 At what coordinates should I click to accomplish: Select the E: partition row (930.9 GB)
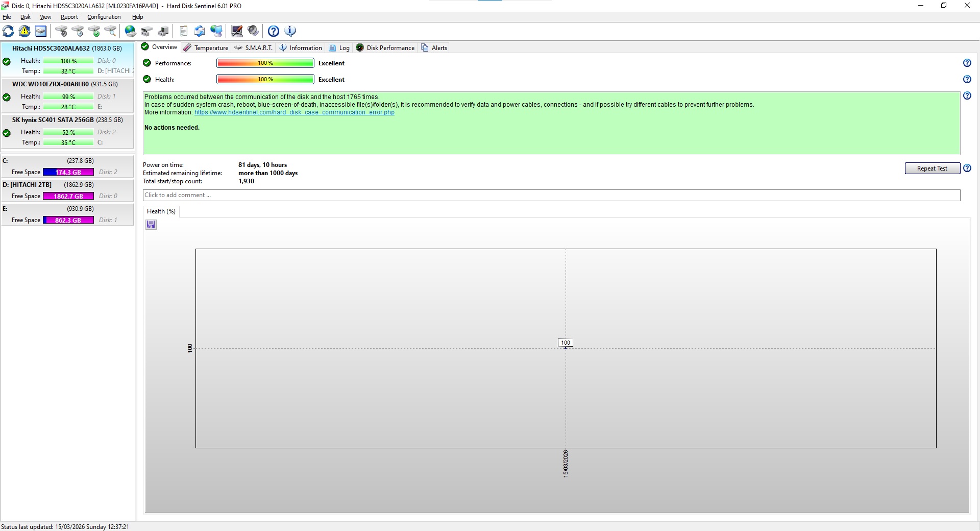[67, 214]
